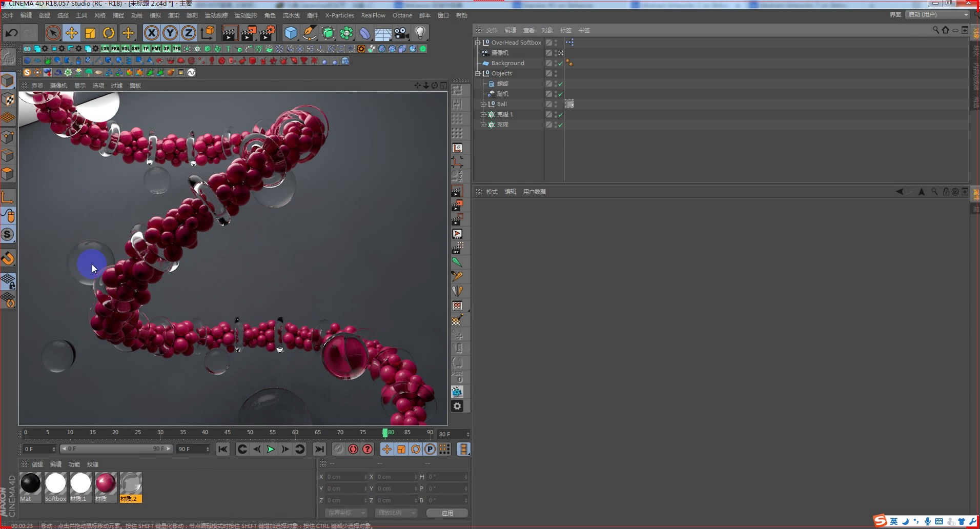Toggle Y axis lock
This screenshot has width=980, height=529.
[x=170, y=33]
